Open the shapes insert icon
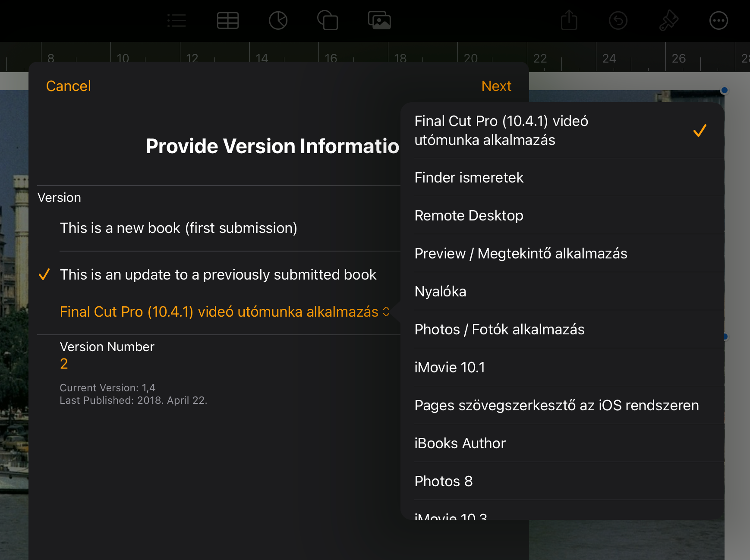Viewport: 750px width, 560px height. [328, 20]
